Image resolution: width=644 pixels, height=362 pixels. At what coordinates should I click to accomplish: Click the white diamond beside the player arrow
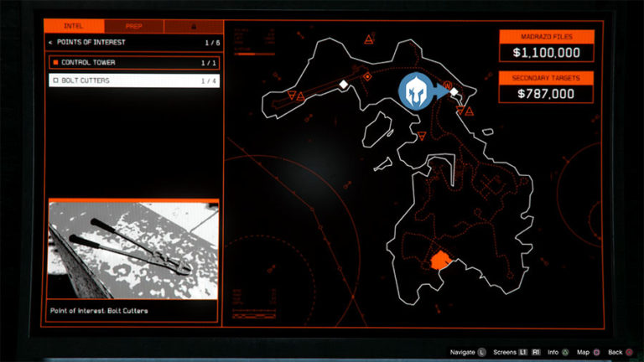click(454, 93)
